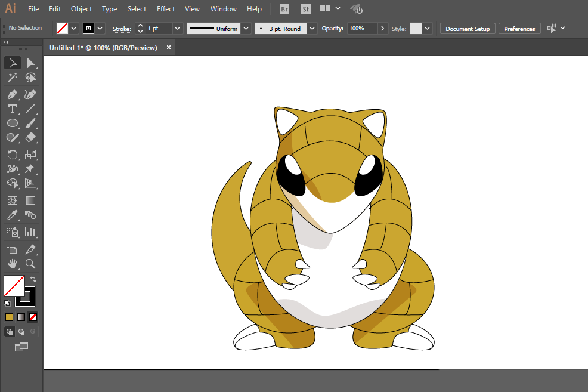Set paint mode to None
Image resolution: width=588 pixels, height=392 pixels.
33,317
